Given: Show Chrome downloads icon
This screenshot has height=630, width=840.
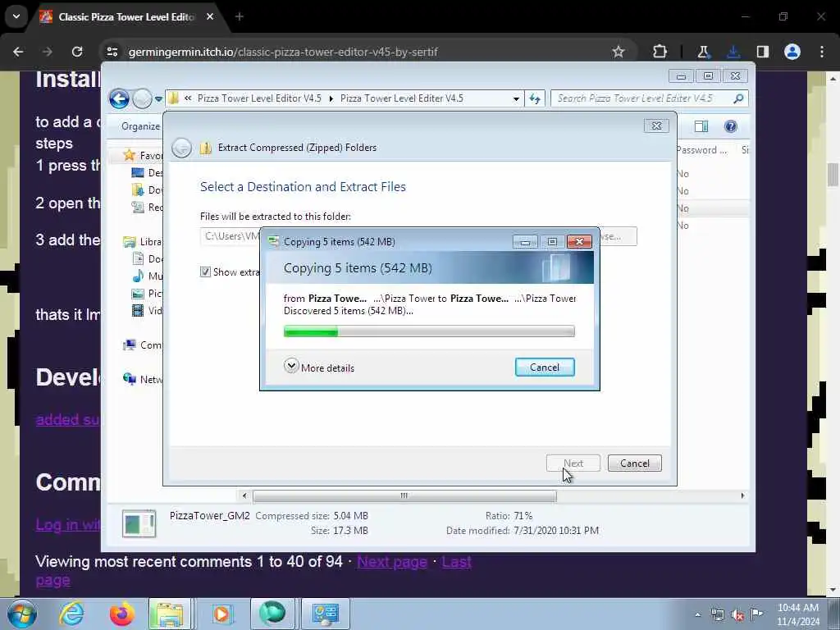Looking at the screenshot, I should (733, 52).
